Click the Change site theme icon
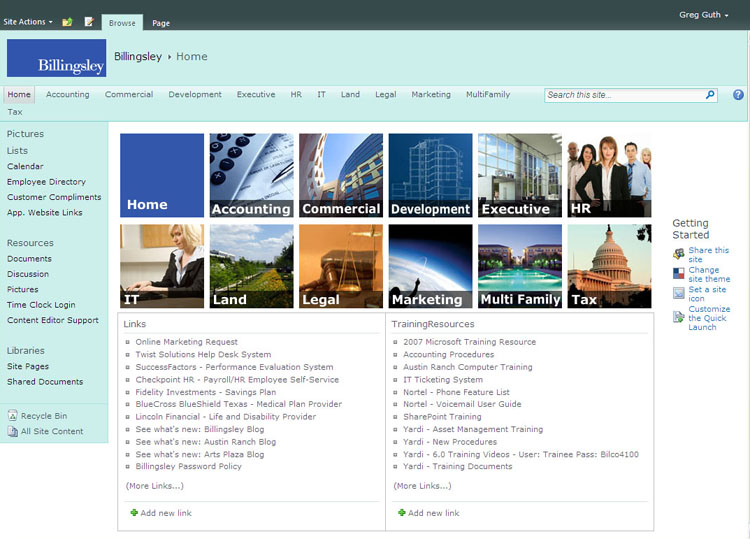 pyautogui.click(x=679, y=274)
